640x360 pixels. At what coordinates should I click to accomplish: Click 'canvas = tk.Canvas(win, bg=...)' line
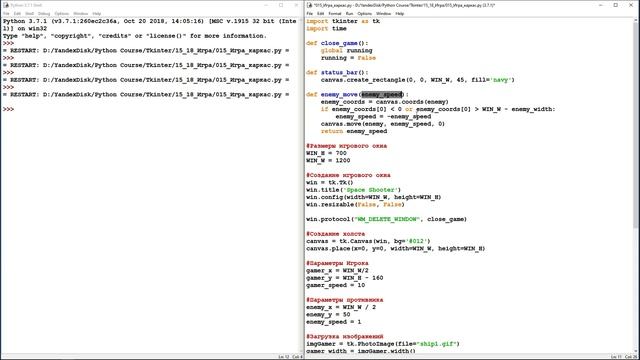[368, 242]
